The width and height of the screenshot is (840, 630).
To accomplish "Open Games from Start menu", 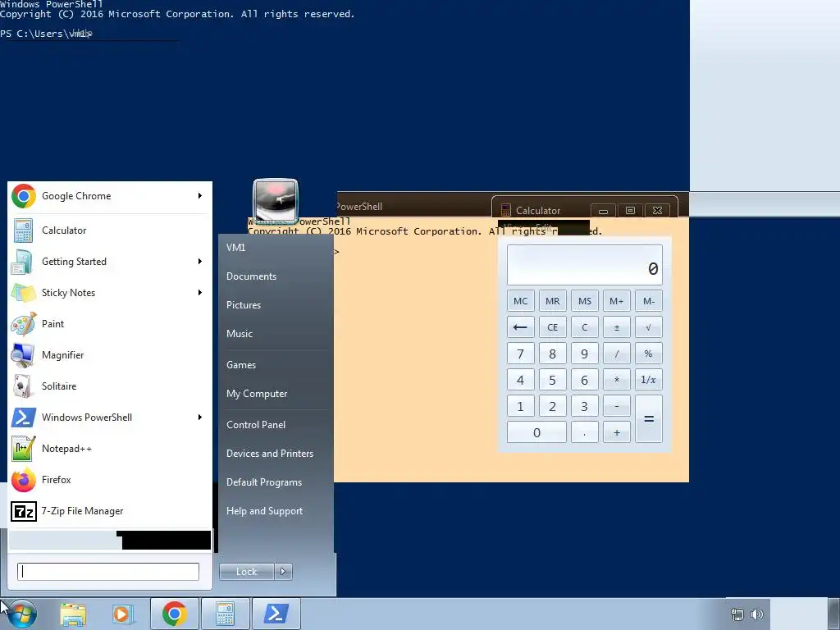I will click(241, 365).
